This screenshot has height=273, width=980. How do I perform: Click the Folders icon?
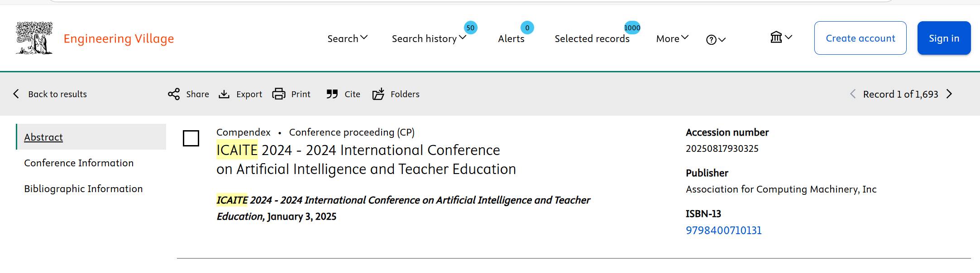point(378,94)
